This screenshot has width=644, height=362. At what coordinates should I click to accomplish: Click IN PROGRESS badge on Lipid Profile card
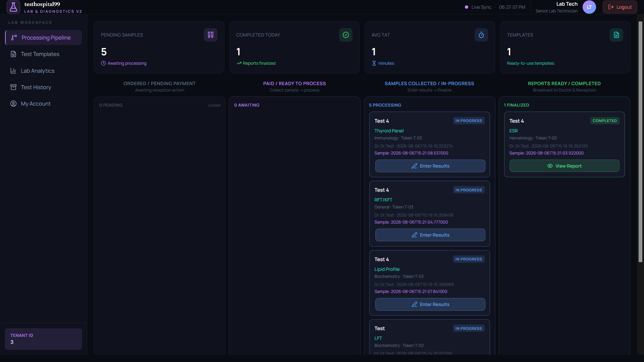469,259
